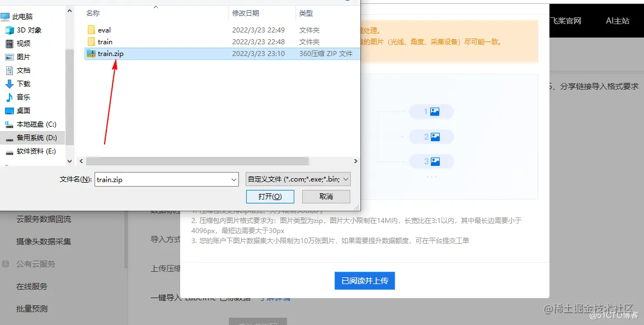This screenshot has width=644, height=325.
Task: Select the 此电脑 computer icon
Action: tap(5, 16)
